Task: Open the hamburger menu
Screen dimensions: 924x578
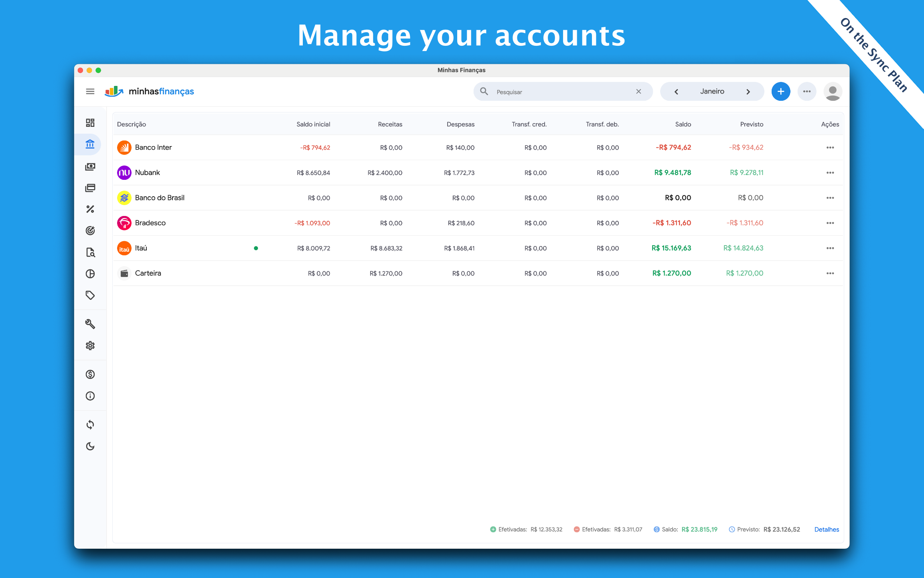Action: click(x=90, y=92)
